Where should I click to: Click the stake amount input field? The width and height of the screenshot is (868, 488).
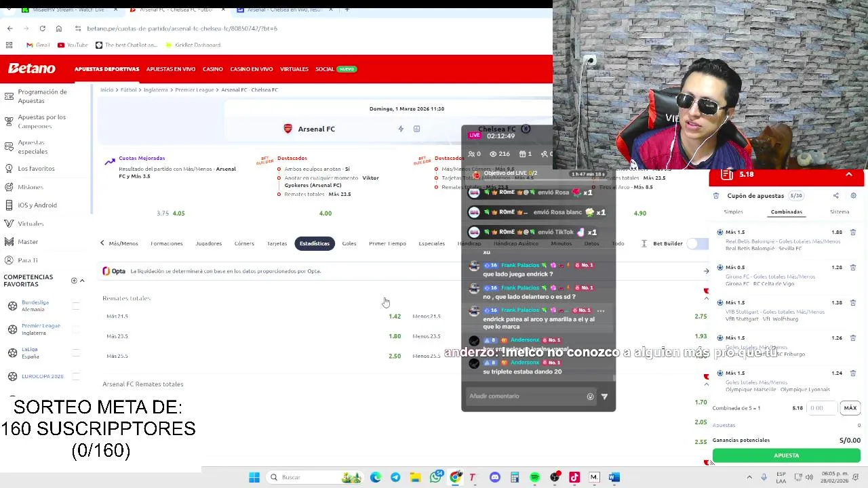[x=821, y=408]
